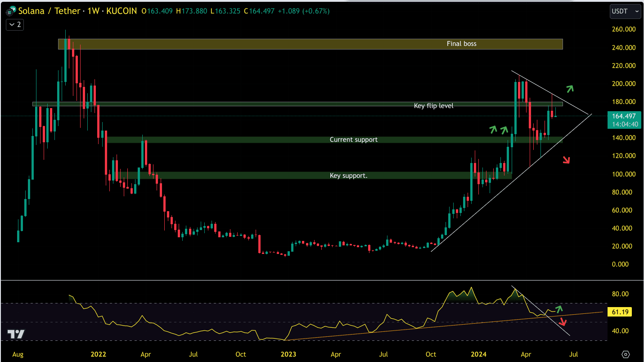Click the 80.00 RSI axis label
644x362 pixels.
pos(620,294)
